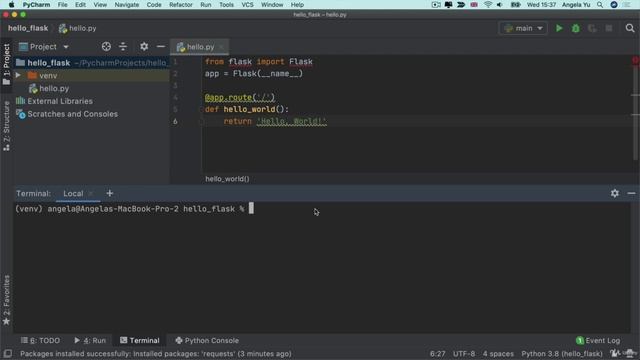
Task: Click the UTF-8 encoding setting
Action: point(464,353)
